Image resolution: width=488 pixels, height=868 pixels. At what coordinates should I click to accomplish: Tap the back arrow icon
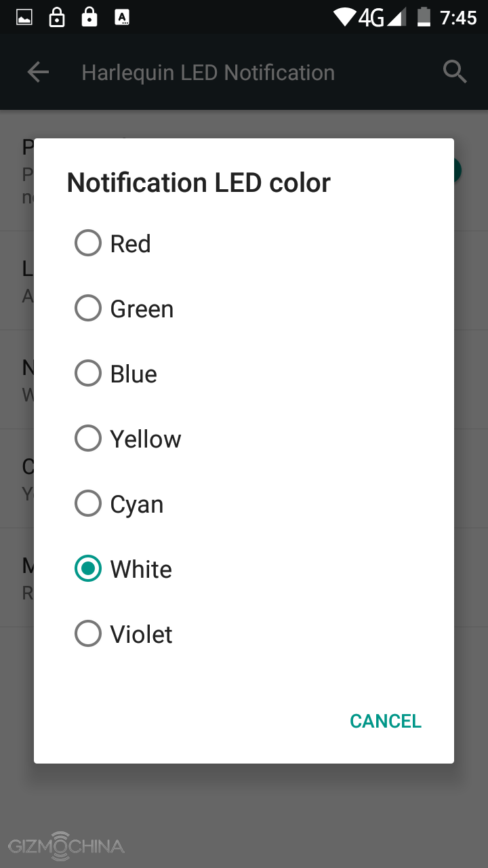(x=38, y=73)
